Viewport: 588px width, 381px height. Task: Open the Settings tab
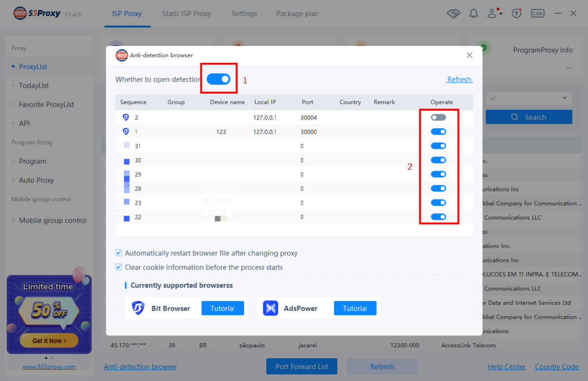244,14
